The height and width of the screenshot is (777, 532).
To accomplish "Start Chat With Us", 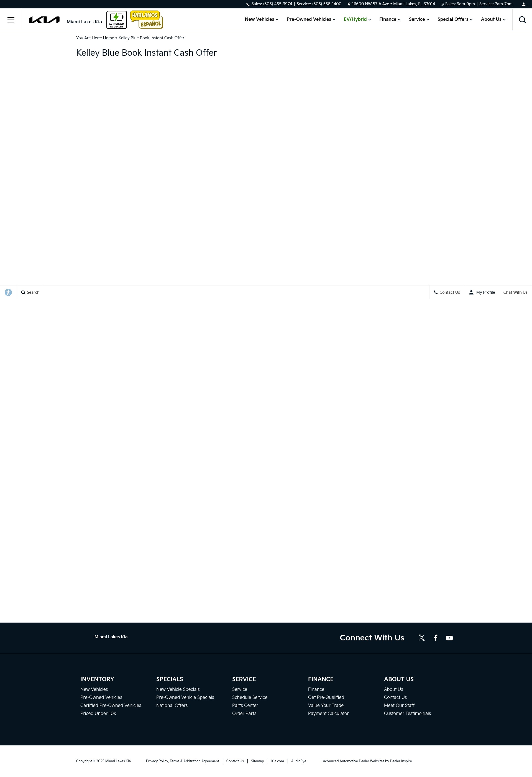I will (515, 292).
